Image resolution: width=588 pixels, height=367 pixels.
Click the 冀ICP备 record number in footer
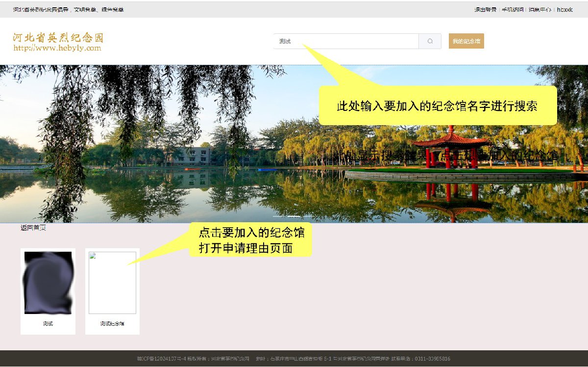tap(161, 359)
